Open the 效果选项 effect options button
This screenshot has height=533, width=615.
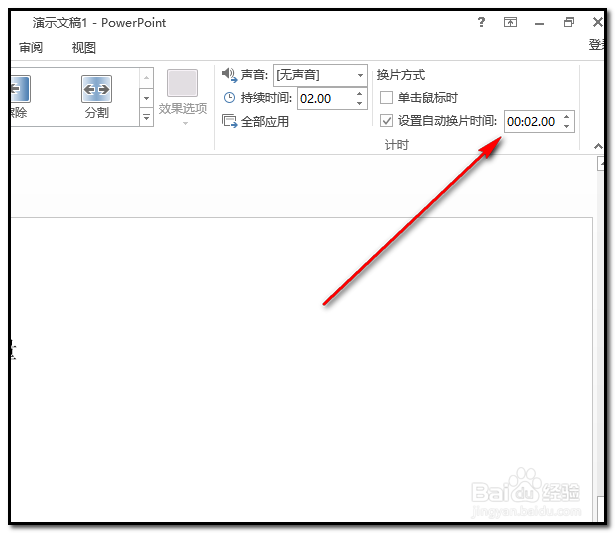182,97
